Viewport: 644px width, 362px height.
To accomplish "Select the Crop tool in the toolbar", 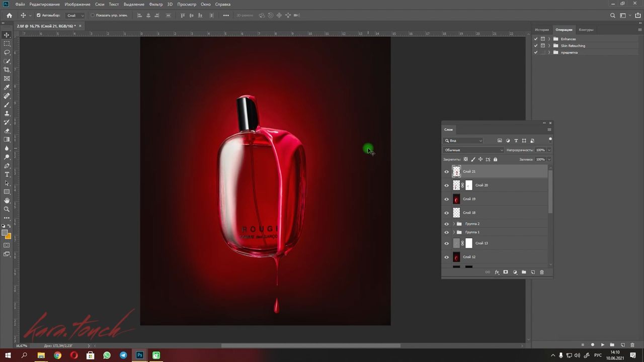I will tap(7, 70).
